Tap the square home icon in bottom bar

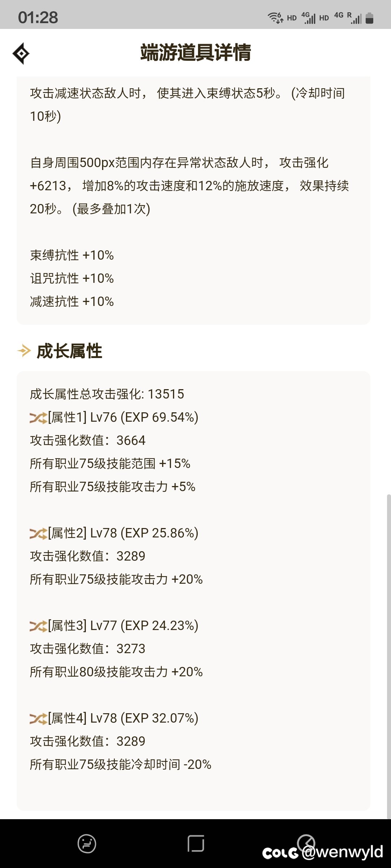tap(196, 843)
